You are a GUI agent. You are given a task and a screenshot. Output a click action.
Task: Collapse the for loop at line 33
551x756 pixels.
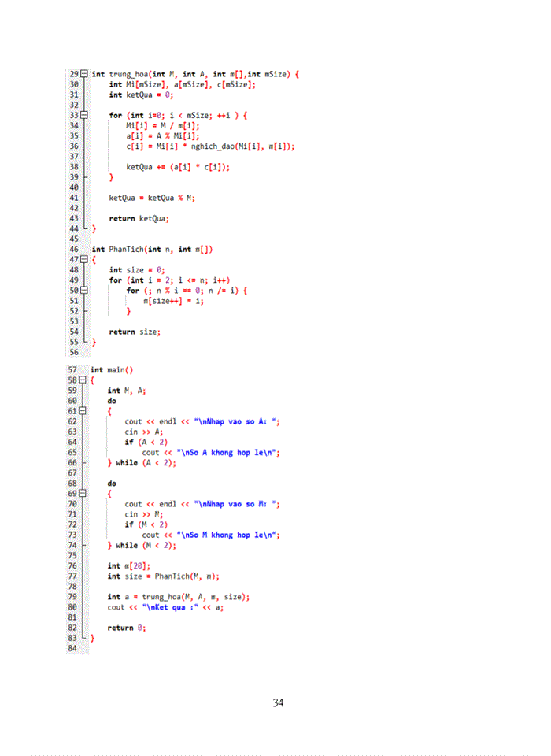(84, 115)
